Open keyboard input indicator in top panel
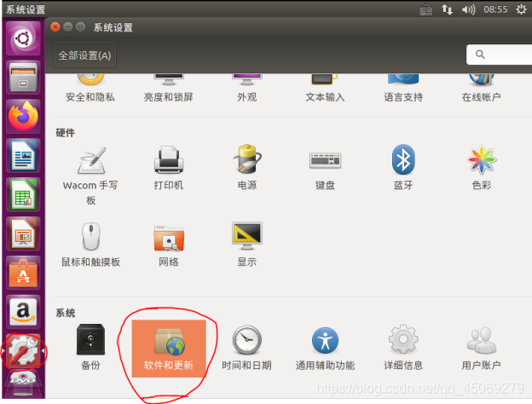532x404 pixels. tap(426, 9)
